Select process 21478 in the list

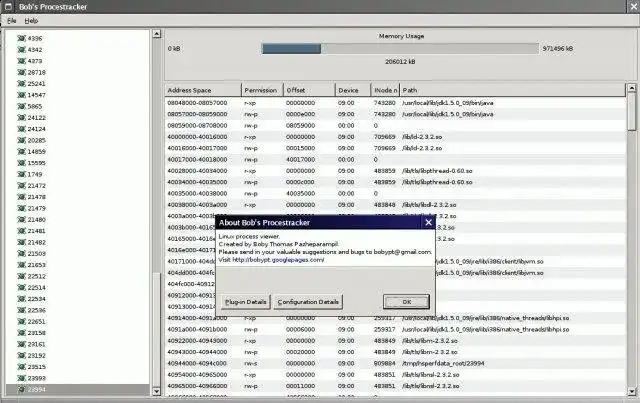click(36, 197)
